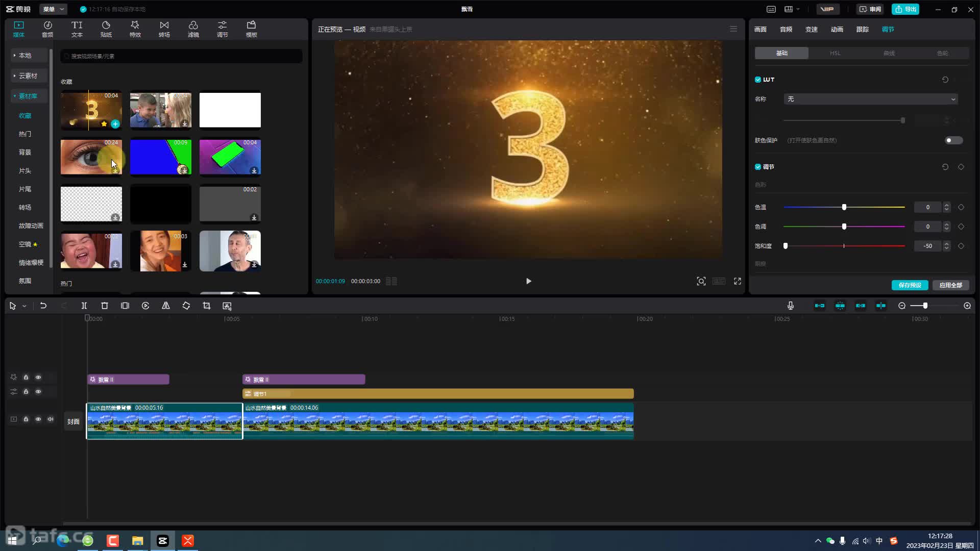
Task: Open the 滤镜 filters panel
Action: click(x=193, y=29)
